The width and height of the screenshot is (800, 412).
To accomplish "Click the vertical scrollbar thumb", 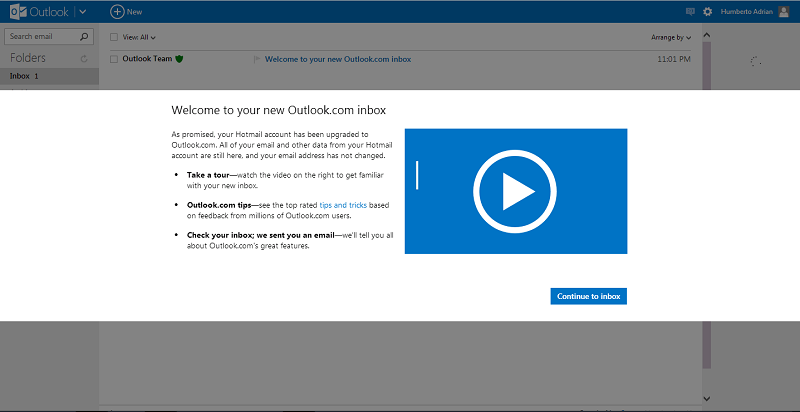I will [x=707, y=204].
